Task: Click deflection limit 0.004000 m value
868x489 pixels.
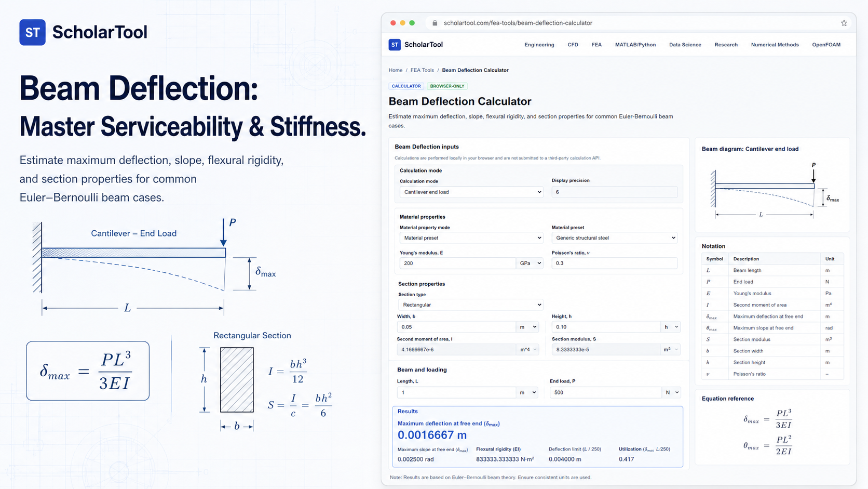Action: [x=565, y=459]
